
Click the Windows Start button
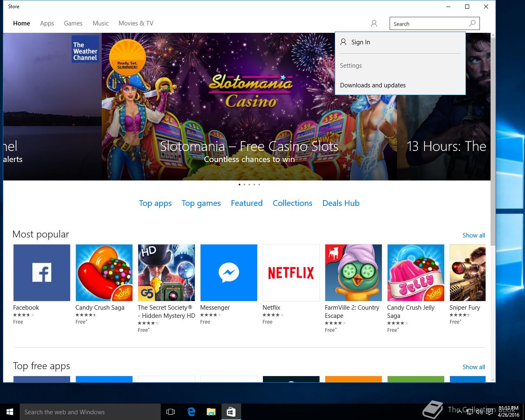pos(10,412)
